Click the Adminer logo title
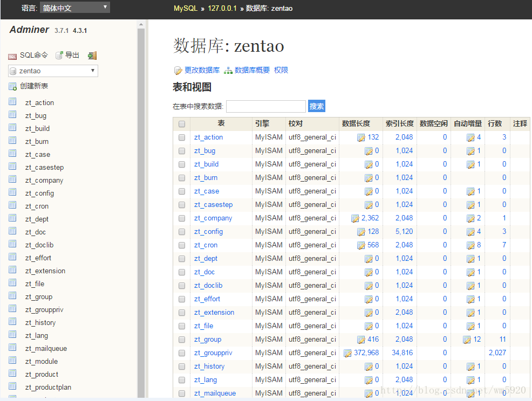This screenshot has width=532, height=401. point(29,30)
